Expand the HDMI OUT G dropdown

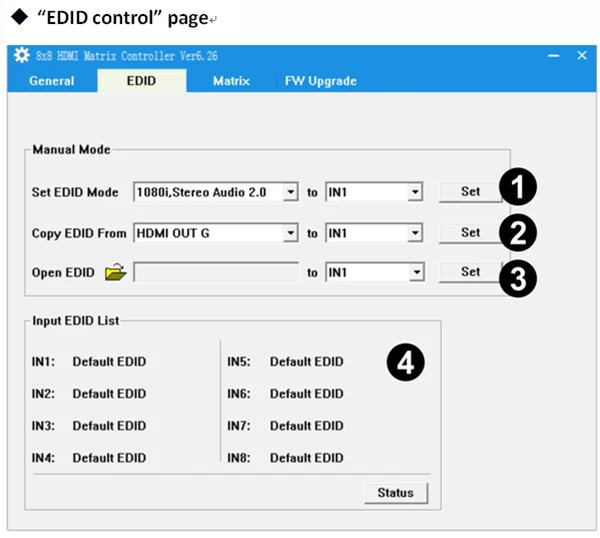click(291, 233)
